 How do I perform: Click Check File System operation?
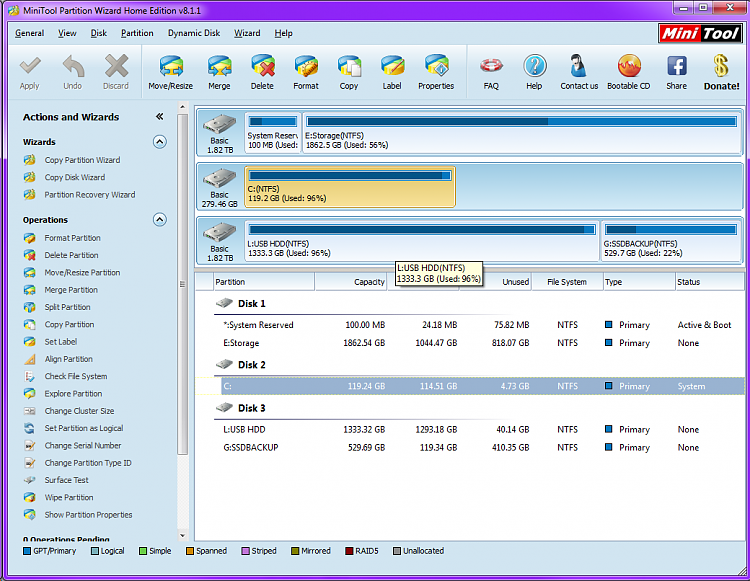tap(76, 376)
